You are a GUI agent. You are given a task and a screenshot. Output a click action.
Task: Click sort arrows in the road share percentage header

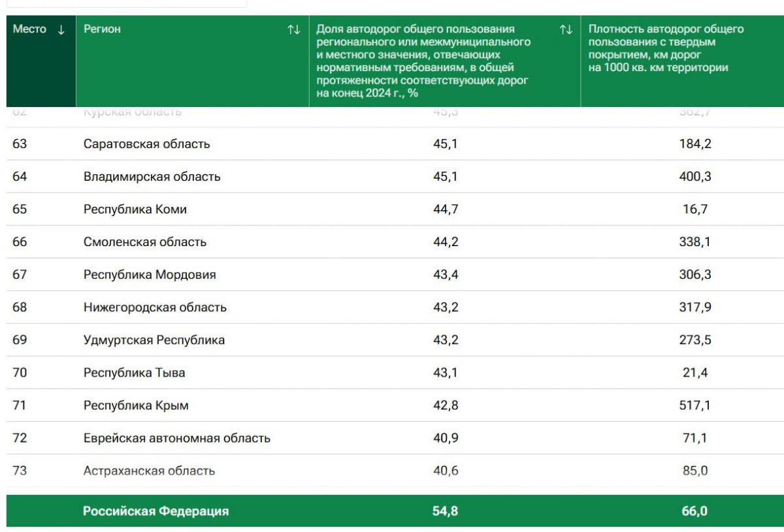point(566,29)
